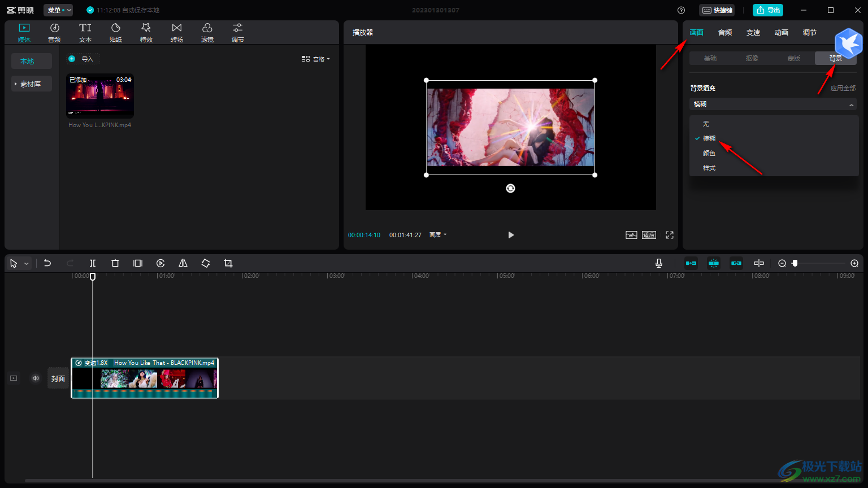The height and width of the screenshot is (488, 868).
Task: Click the 封面 cover button
Action: pos(58,378)
